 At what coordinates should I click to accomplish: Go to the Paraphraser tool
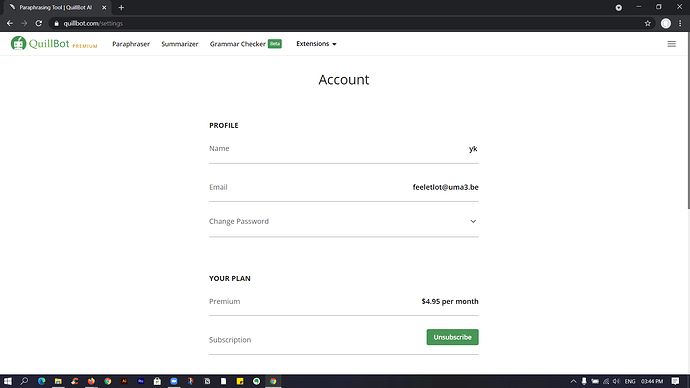pyautogui.click(x=131, y=44)
